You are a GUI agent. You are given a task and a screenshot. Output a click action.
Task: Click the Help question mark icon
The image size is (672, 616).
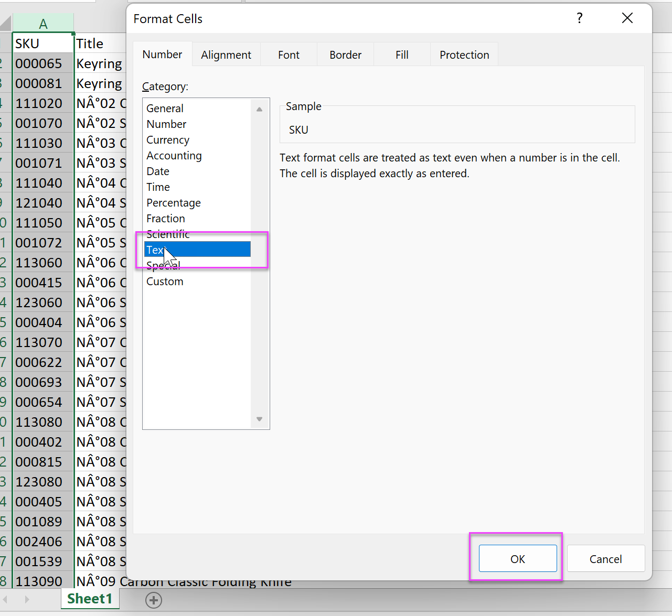coord(579,18)
